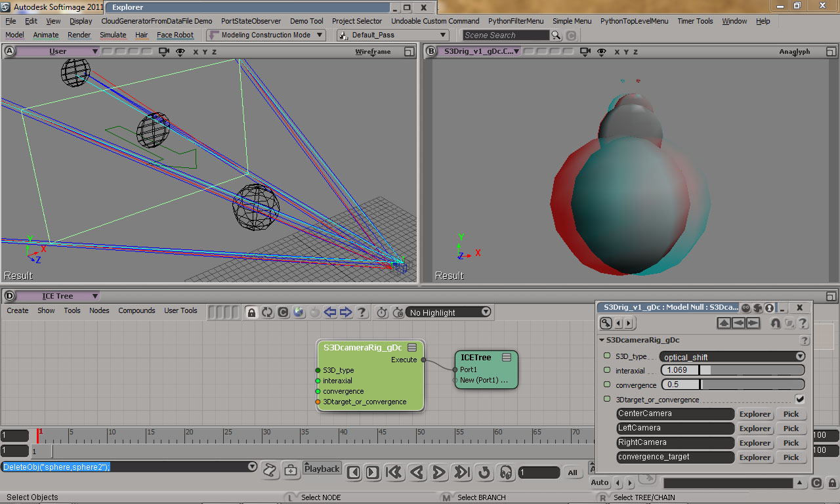Screen dimensions: 840x504
Task: Click Explorer button for RightCamera
Action: pos(755,443)
